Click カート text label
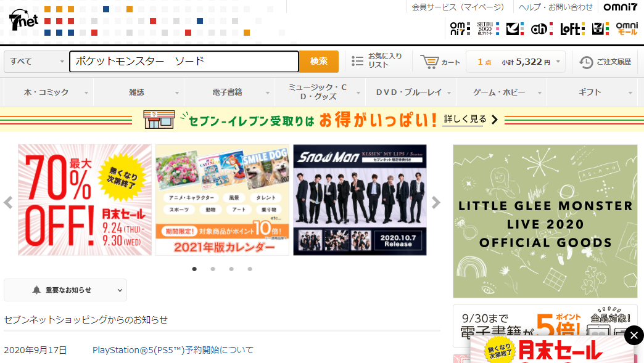 [450, 62]
